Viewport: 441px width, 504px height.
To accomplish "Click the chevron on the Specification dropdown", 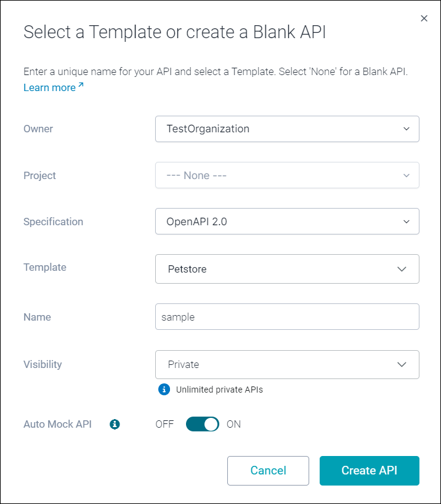I will click(x=407, y=222).
